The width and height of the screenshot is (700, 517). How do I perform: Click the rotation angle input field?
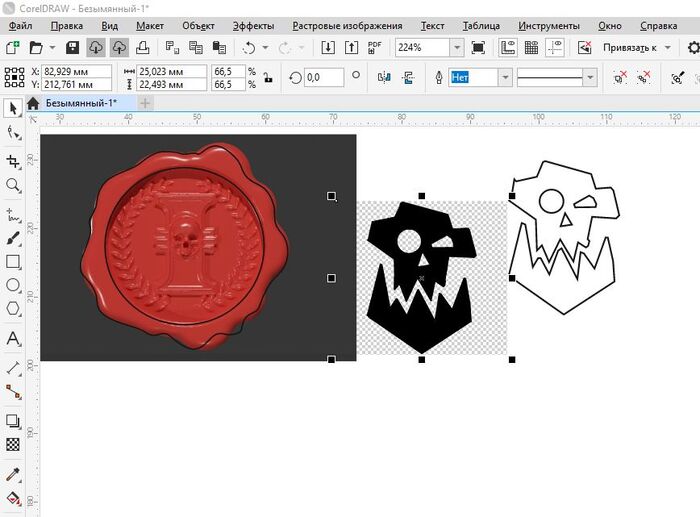click(x=324, y=77)
